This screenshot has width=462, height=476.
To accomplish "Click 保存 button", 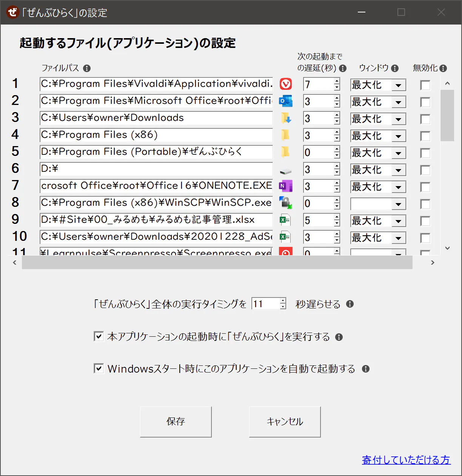I will (x=176, y=422).
